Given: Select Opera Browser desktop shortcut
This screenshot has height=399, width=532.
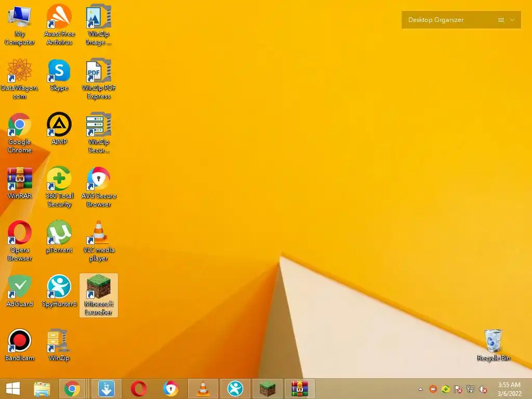Looking at the screenshot, I should [x=20, y=241].
